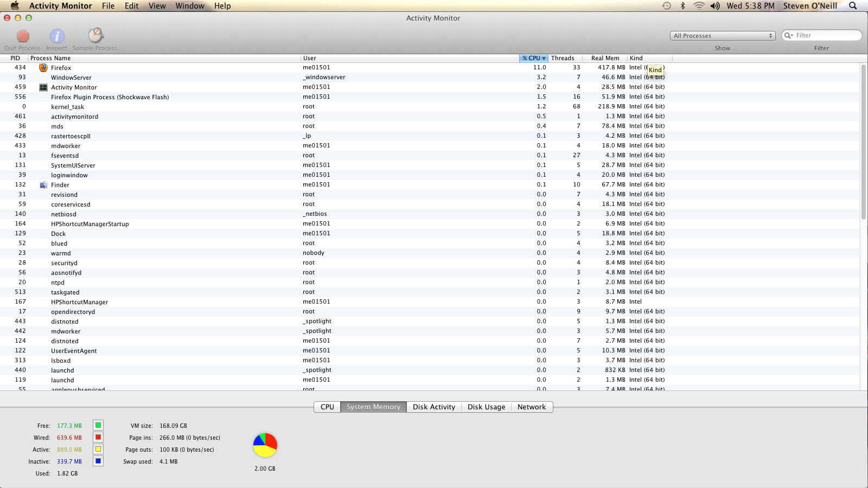Sort by Process Name column header
Screen dimensions: 868x488
164,58
